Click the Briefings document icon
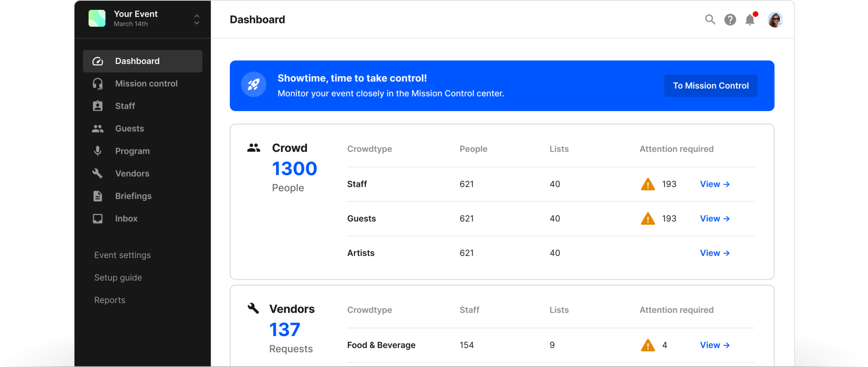 tap(97, 196)
